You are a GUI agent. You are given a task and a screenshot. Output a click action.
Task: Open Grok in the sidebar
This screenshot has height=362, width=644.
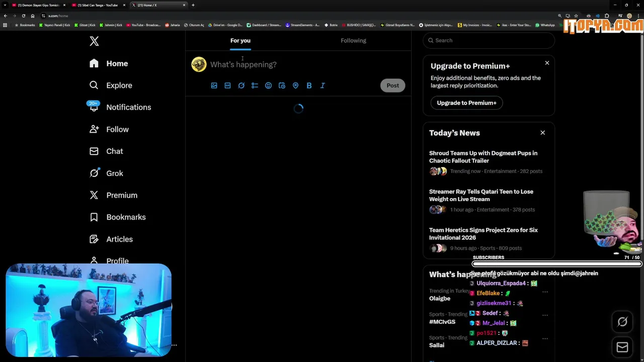click(106, 173)
